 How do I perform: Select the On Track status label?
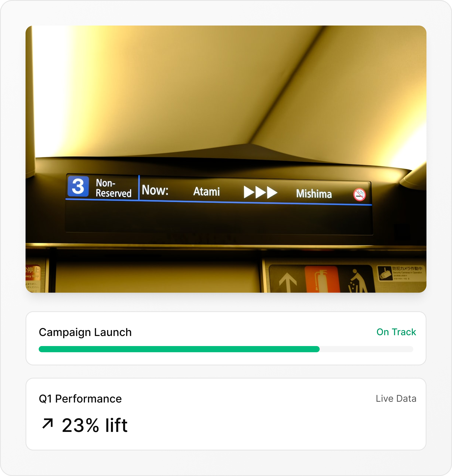[396, 332]
